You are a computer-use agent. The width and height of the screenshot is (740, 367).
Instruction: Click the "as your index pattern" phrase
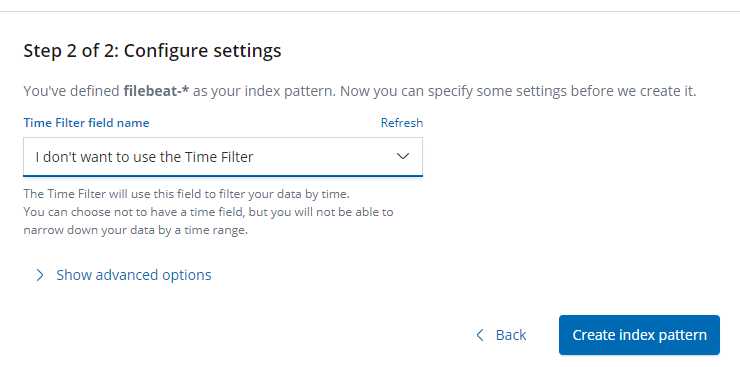(264, 91)
